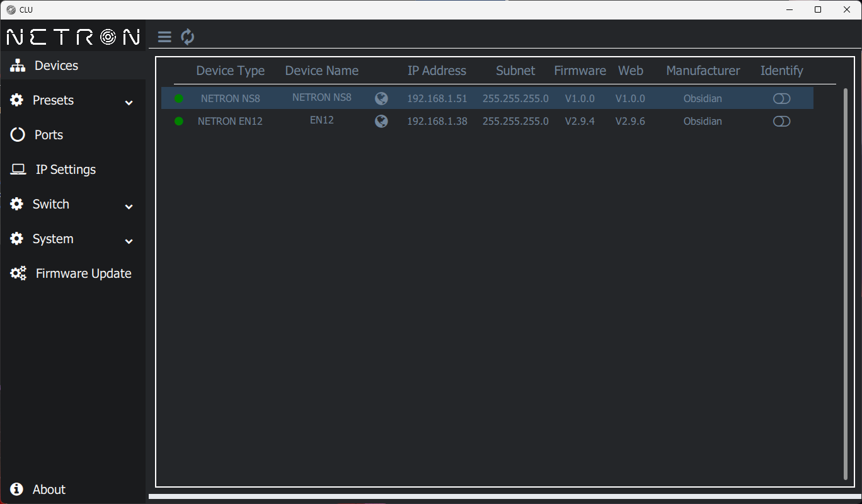The height and width of the screenshot is (504, 862).
Task: Open the System menu item
Action: (73, 239)
